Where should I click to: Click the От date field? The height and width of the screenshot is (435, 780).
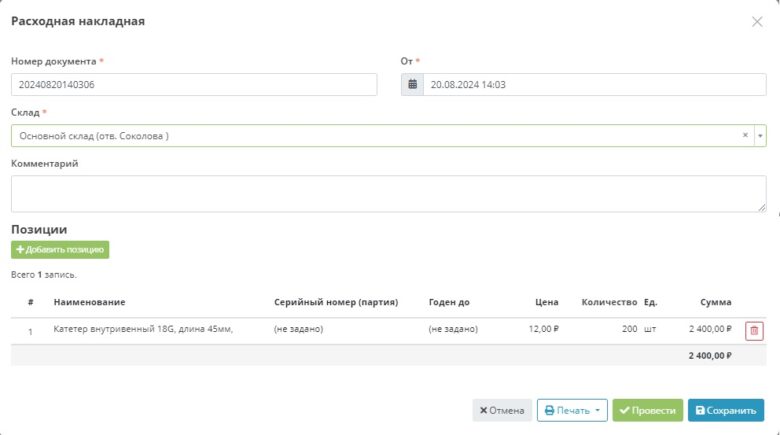pyautogui.click(x=594, y=85)
